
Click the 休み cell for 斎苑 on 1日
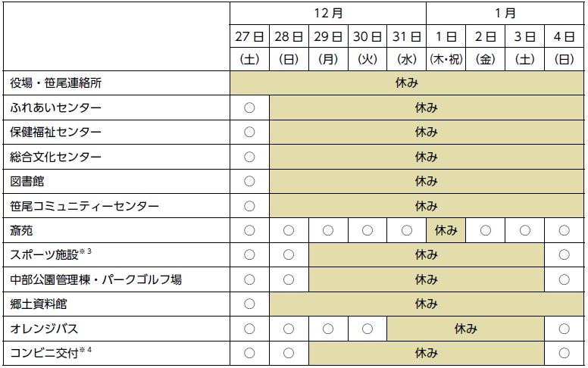click(446, 230)
